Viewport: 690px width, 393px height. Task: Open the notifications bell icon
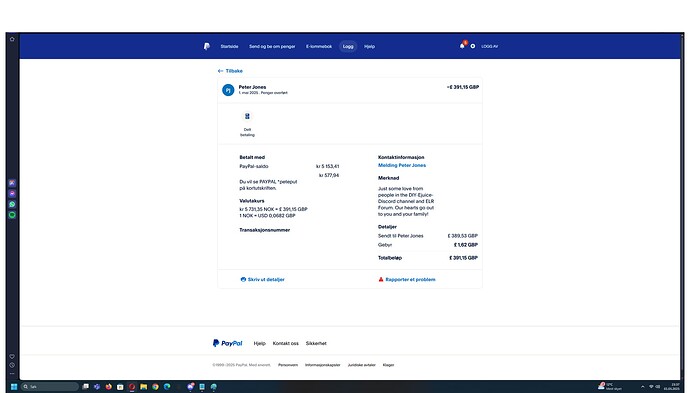[x=462, y=45]
